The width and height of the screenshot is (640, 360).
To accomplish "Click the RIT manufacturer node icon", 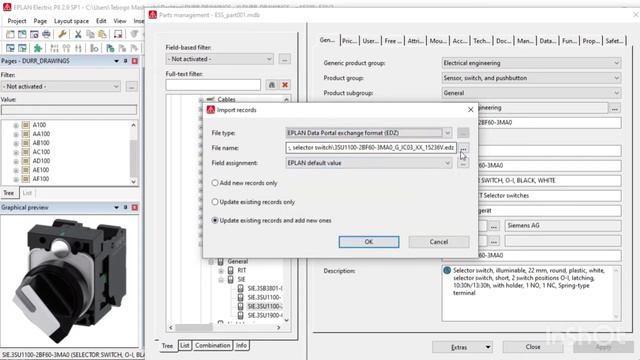I will point(231,270).
